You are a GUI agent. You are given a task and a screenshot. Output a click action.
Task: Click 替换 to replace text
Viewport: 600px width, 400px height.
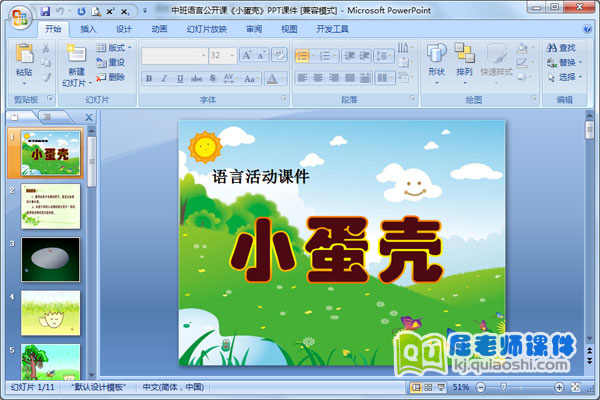[x=564, y=62]
